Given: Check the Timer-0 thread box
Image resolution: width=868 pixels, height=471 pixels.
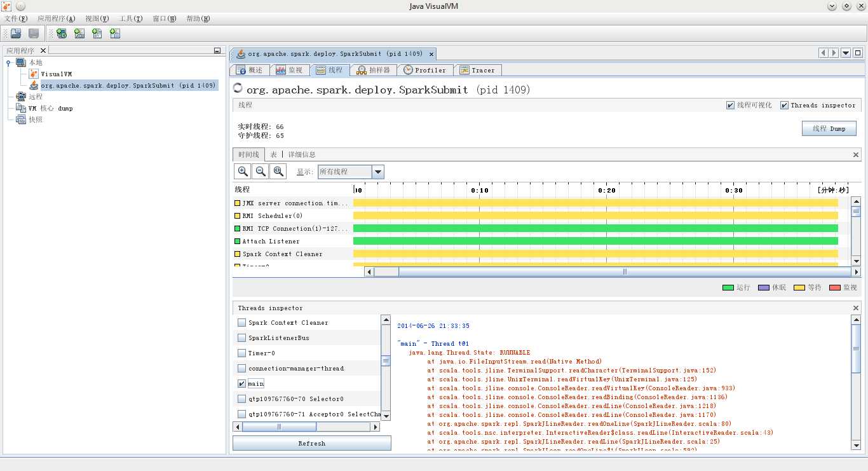Looking at the screenshot, I should tap(241, 353).
